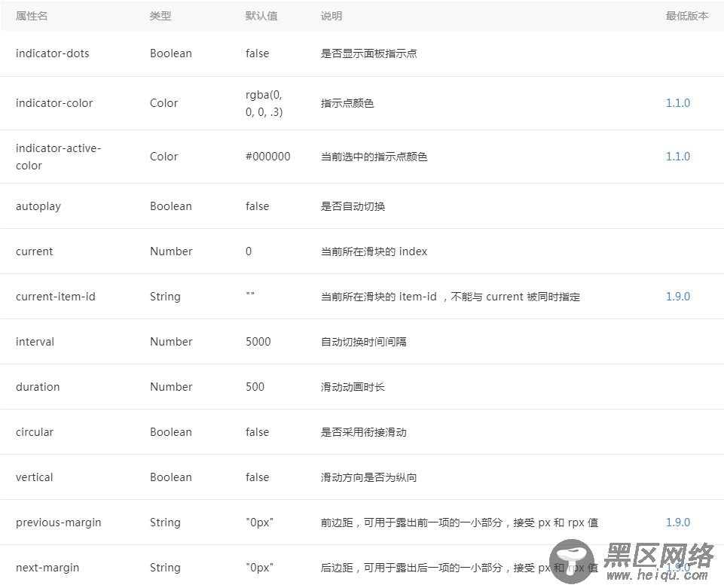Select the indicator-dots property name
This screenshot has width=724, height=588.
pos(52,53)
